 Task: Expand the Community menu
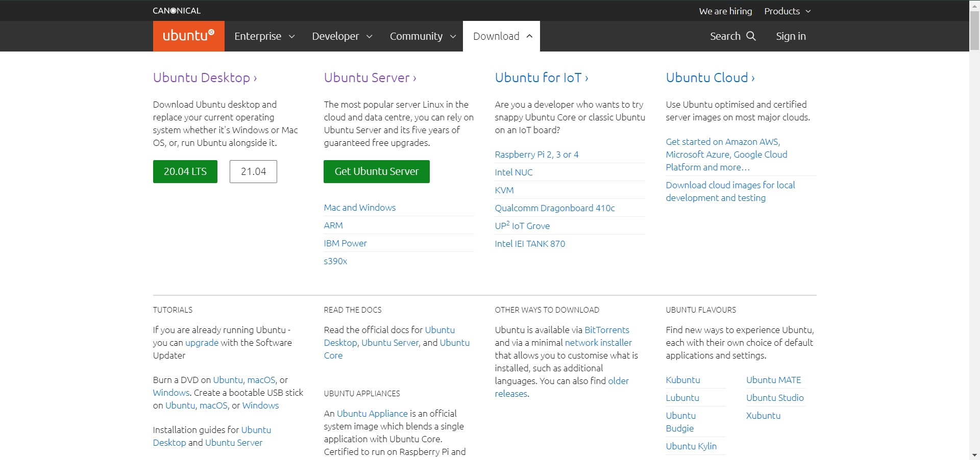(x=423, y=36)
